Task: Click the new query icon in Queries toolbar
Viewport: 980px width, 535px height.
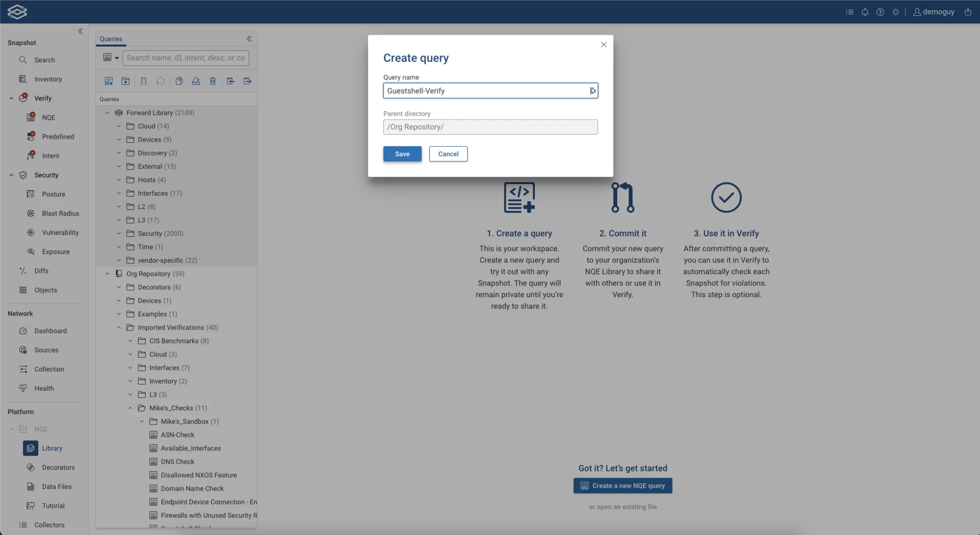Action: tap(109, 81)
